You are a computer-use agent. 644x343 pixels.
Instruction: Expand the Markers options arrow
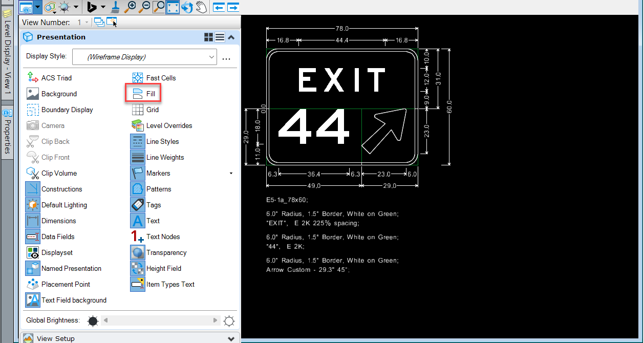231,173
